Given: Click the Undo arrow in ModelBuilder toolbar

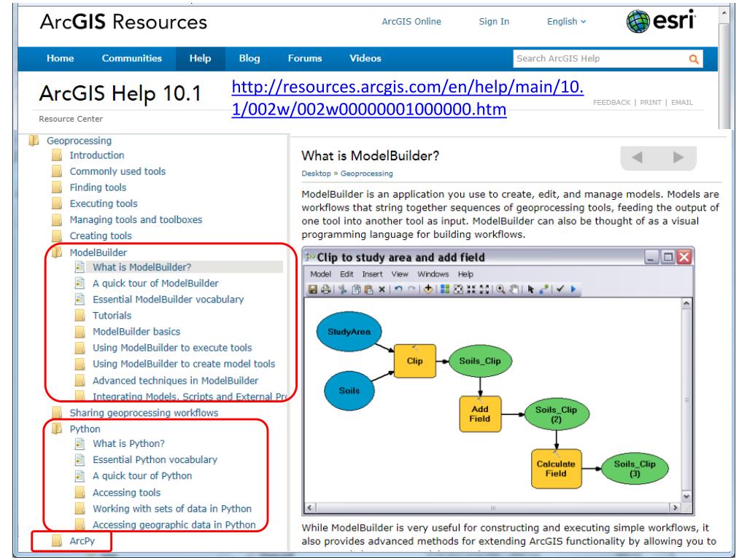Looking at the screenshot, I should tap(398, 289).
